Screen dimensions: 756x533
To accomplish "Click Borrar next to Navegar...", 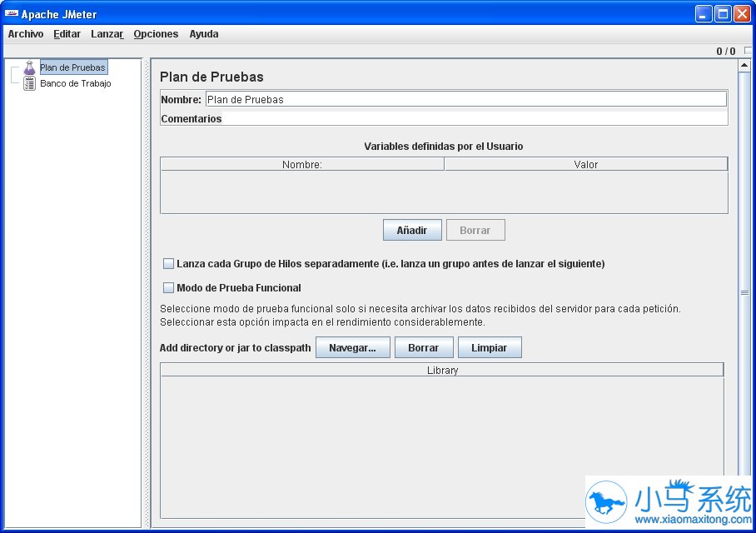I will 423,348.
